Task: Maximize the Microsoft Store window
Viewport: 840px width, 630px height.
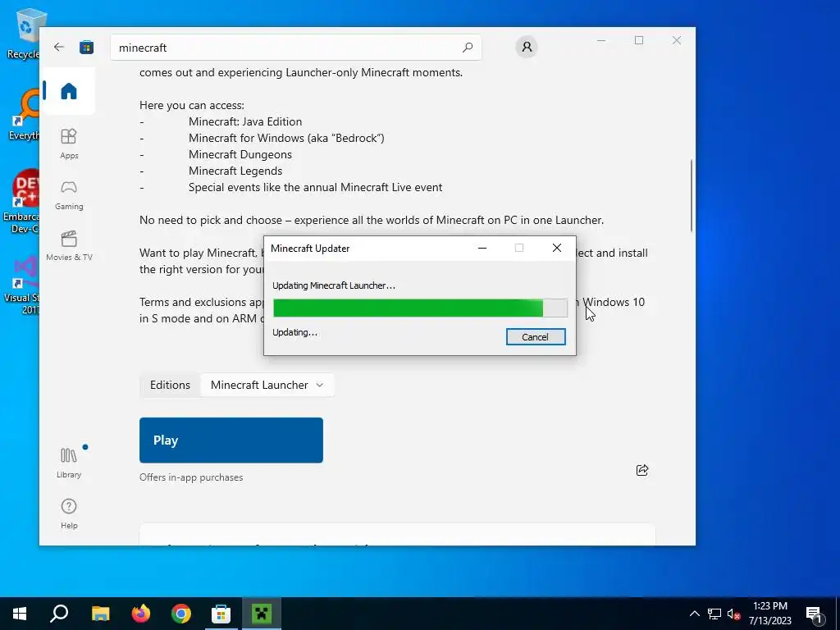Action: (638, 40)
